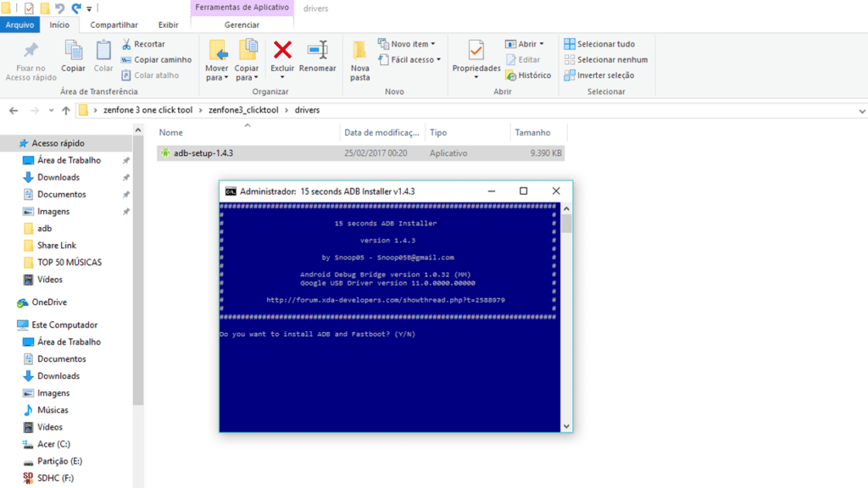Screen dimensions: 868x488
Task: Select OneDrive in the navigation pane
Action: [49, 302]
